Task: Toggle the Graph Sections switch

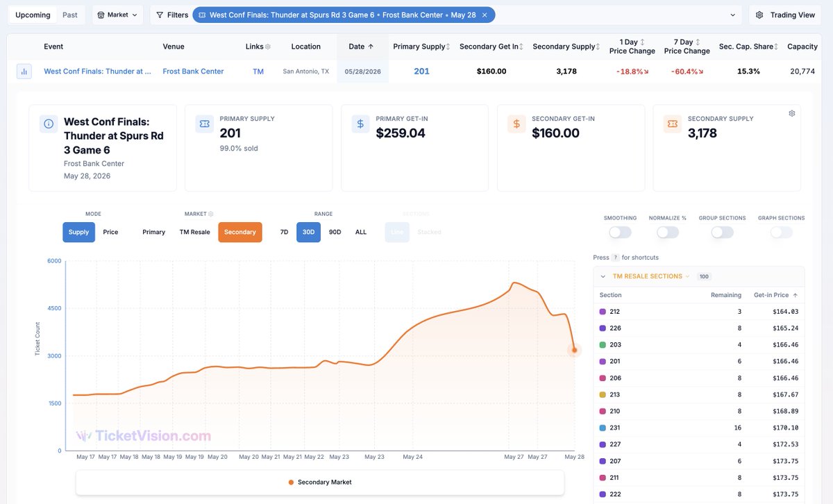Action: coord(781,232)
